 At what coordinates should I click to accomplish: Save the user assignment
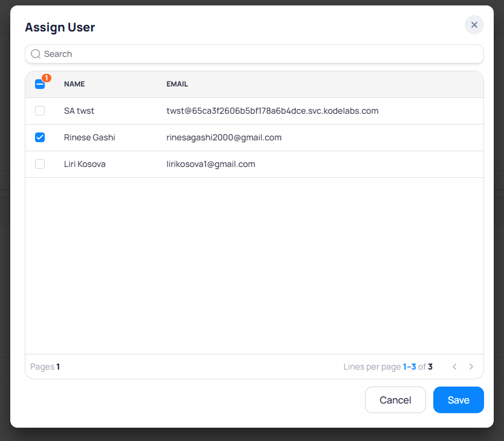pyautogui.click(x=458, y=400)
